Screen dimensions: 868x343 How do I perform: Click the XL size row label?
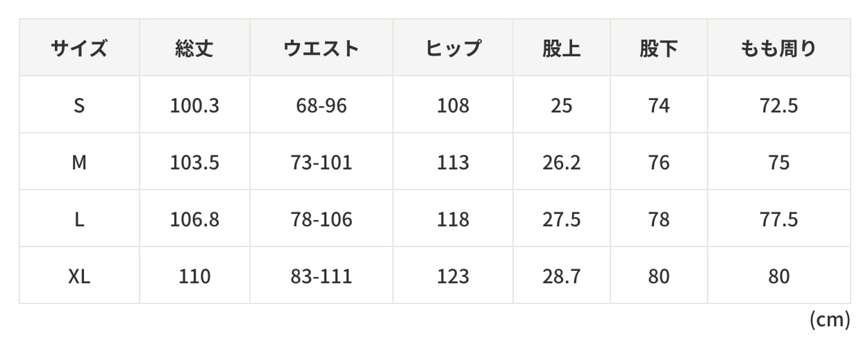pyautogui.click(x=79, y=276)
